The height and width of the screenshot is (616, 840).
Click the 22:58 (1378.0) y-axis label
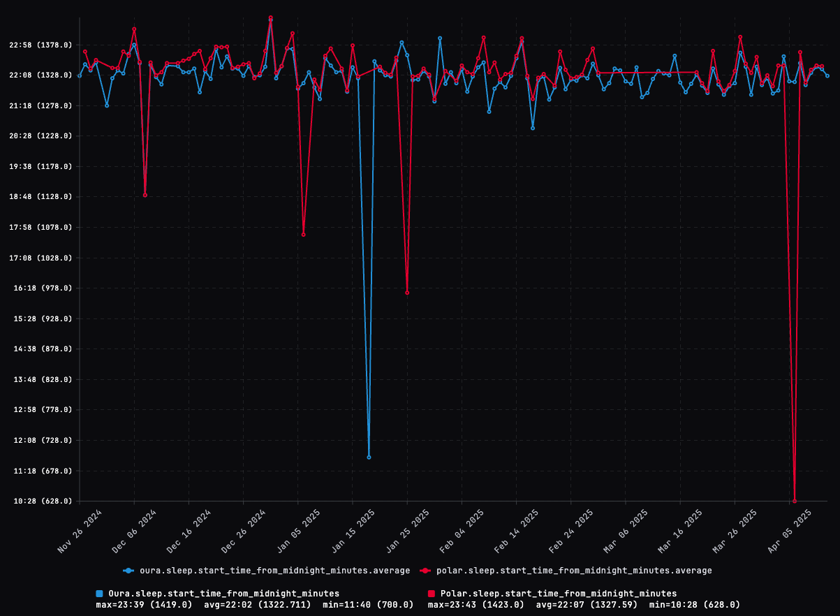(x=41, y=45)
